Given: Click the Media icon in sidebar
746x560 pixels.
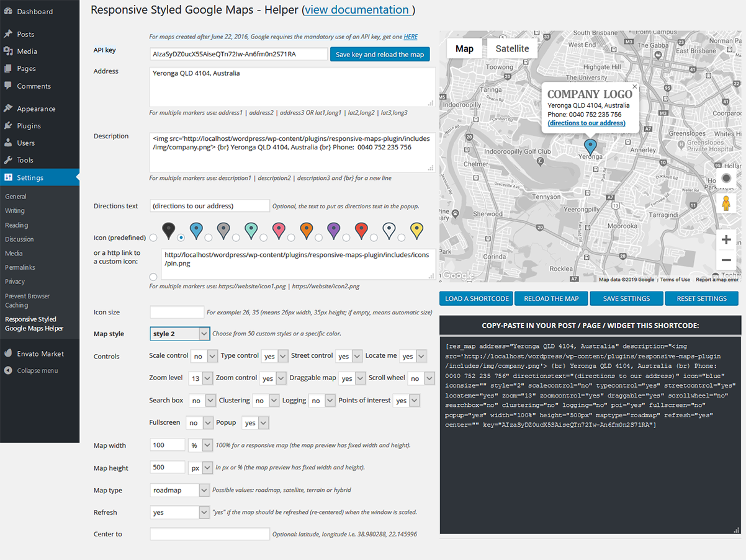Looking at the screenshot, I should [x=8, y=51].
